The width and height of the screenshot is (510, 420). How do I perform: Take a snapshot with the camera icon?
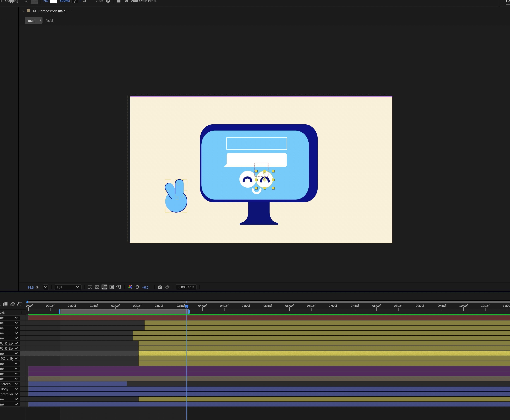(x=160, y=287)
